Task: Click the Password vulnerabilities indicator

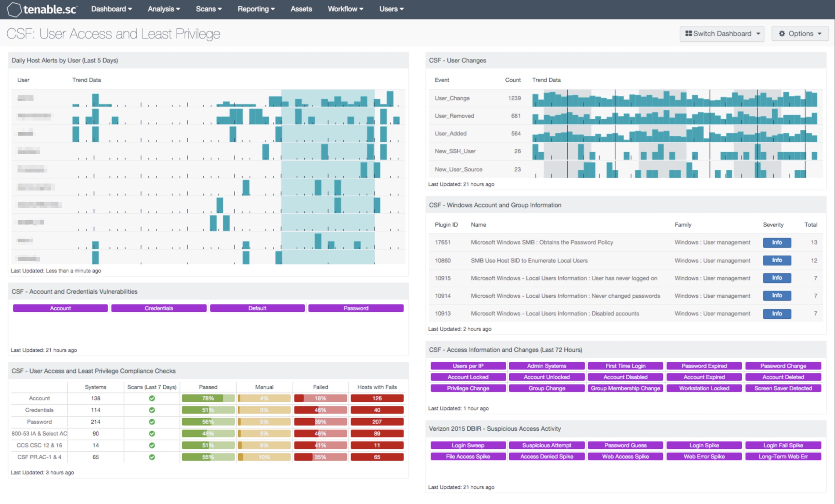Action: tap(356, 308)
